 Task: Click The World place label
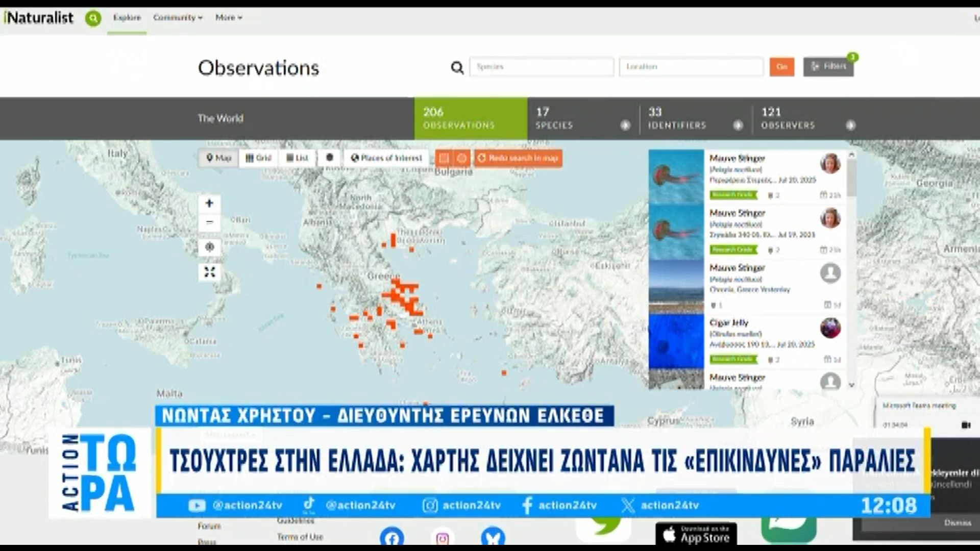pos(220,118)
